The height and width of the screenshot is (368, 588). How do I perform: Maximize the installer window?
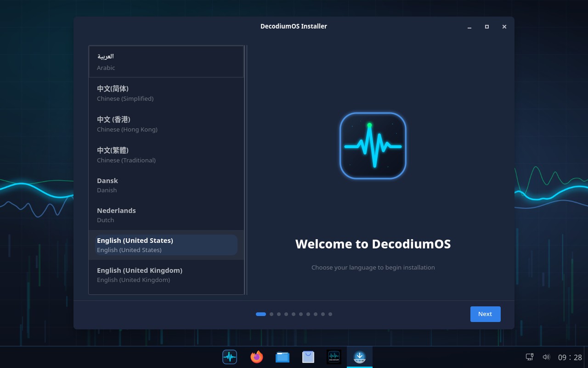coord(487,27)
